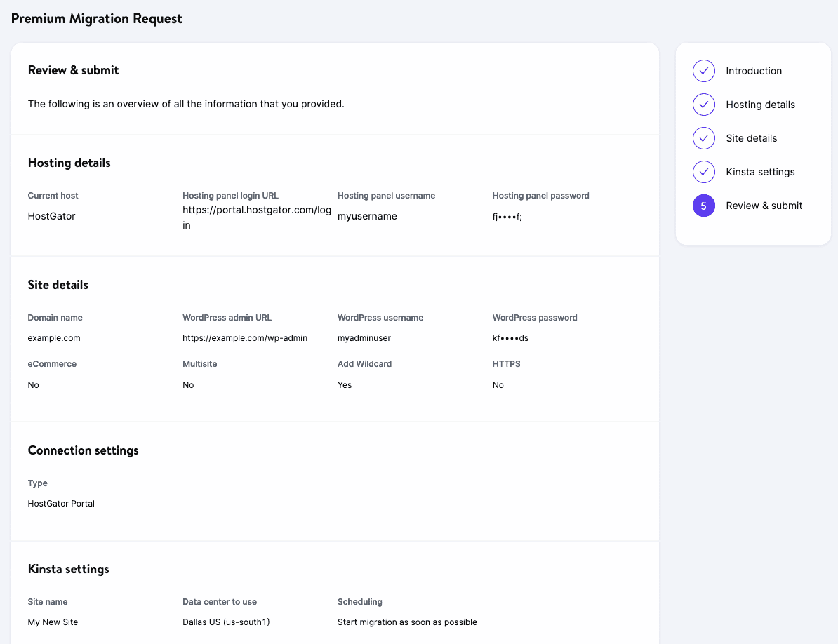Screen dimensions: 838x644
Task: Click the Multisite 'No' setting value
Action: 187,384
